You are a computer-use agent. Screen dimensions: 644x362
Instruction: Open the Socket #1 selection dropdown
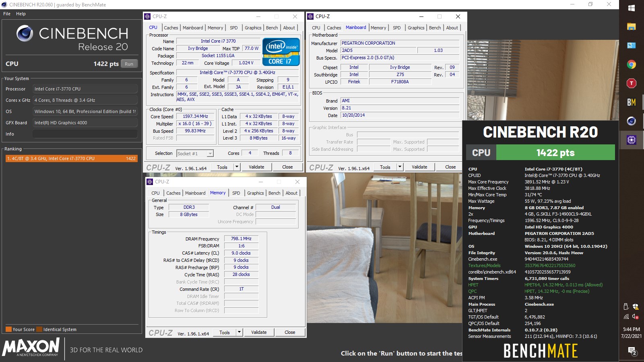coord(195,153)
